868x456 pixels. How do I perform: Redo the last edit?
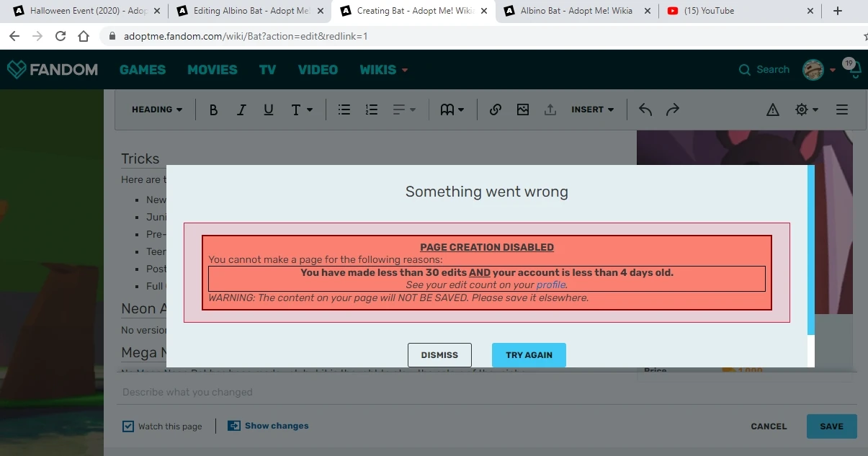[x=673, y=109]
